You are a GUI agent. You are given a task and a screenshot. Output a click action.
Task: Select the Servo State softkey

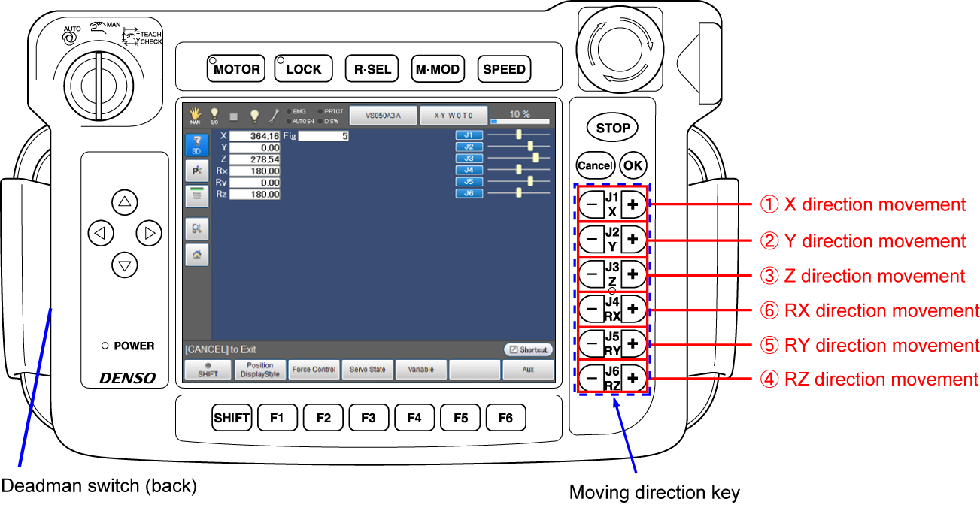coord(367,370)
